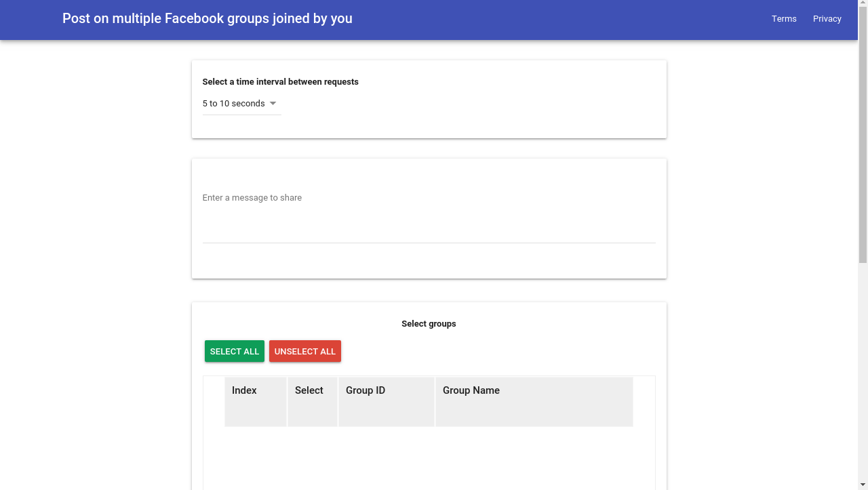The width and height of the screenshot is (868, 490).
Task: Open the Terms link in header
Action: tap(784, 19)
